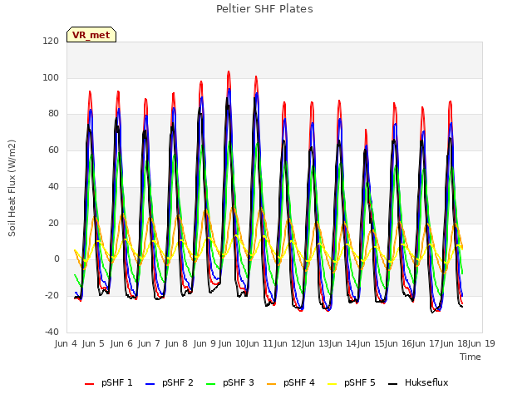Image resolution: width=532 pixels, height=399 pixels.
Task: Click the Jun 19 x-axis label
Action: tap(481, 343)
